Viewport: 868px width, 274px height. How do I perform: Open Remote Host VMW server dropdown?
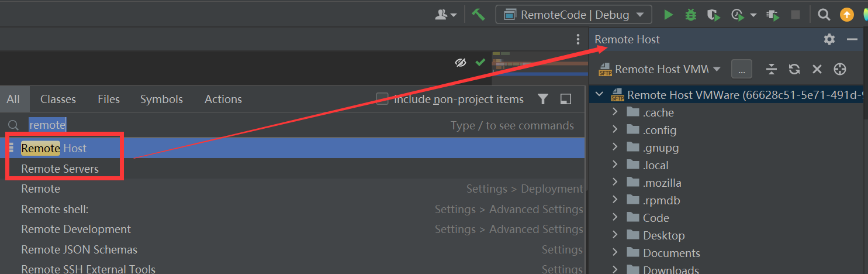tap(660, 69)
